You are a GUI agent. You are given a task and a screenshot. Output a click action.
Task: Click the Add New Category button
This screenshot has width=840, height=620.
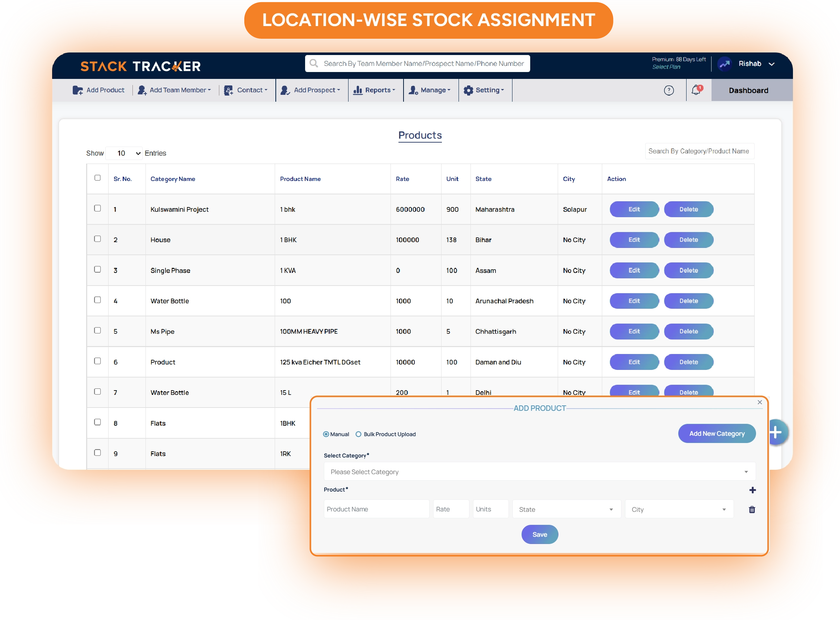717,434
